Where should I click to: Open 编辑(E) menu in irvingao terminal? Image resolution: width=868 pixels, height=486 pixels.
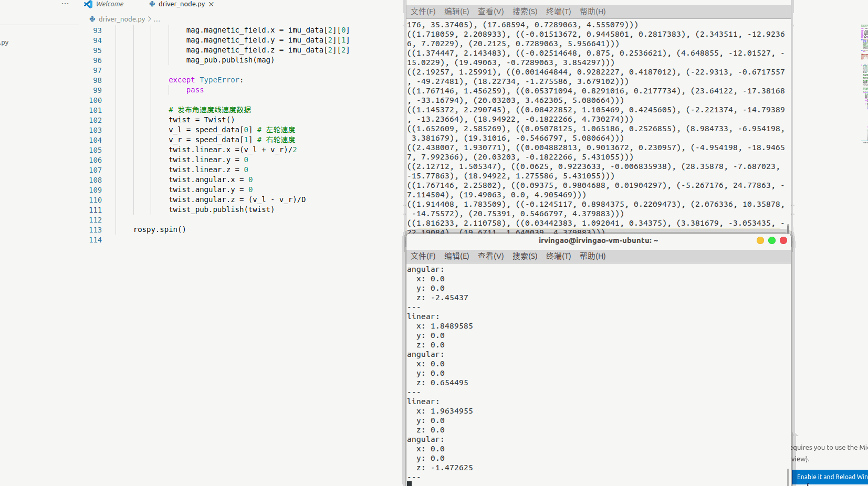tap(456, 256)
